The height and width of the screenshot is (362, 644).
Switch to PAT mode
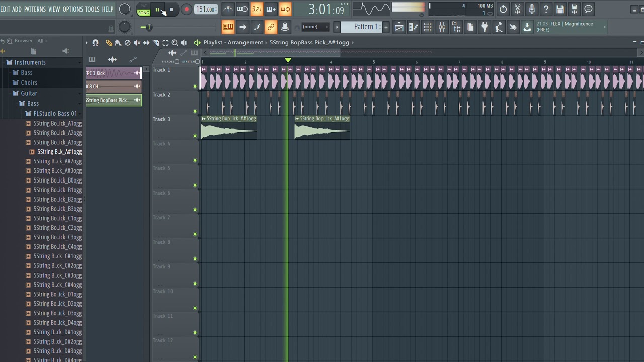click(x=144, y=6)
